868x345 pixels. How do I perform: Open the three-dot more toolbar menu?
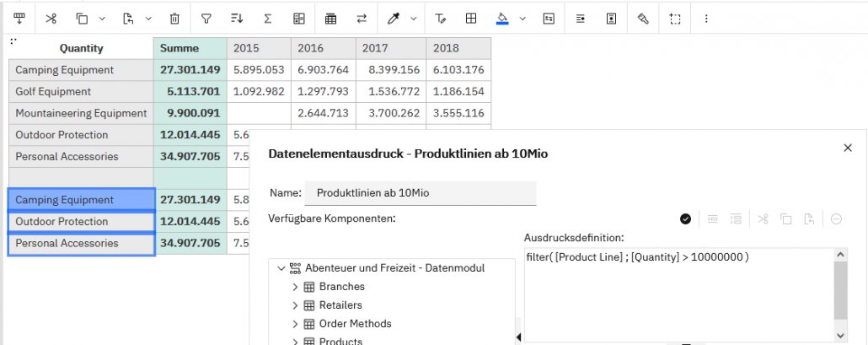tap(706, 19)
